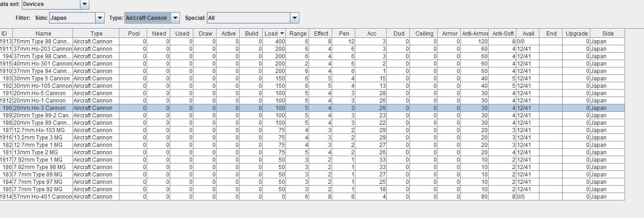Select the 7.7mm Type 92 MG row
The height and width of the screenshot is (218, 644).
[x=312, y=189]
